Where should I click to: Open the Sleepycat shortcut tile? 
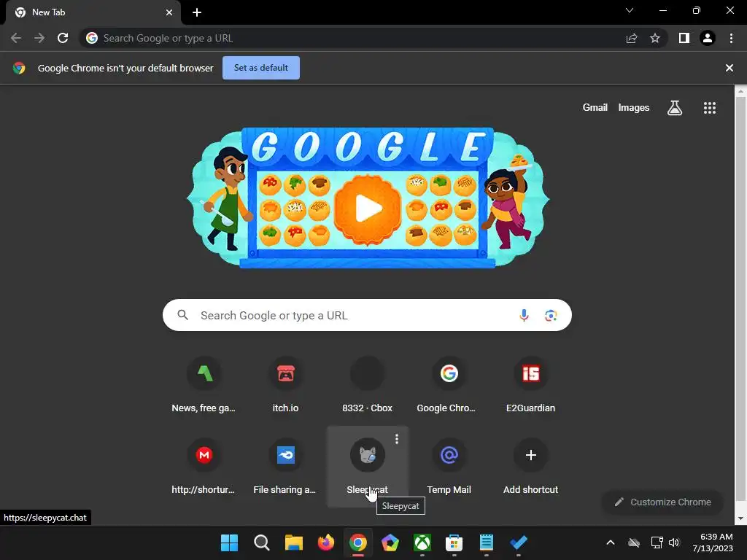point(368,467)
